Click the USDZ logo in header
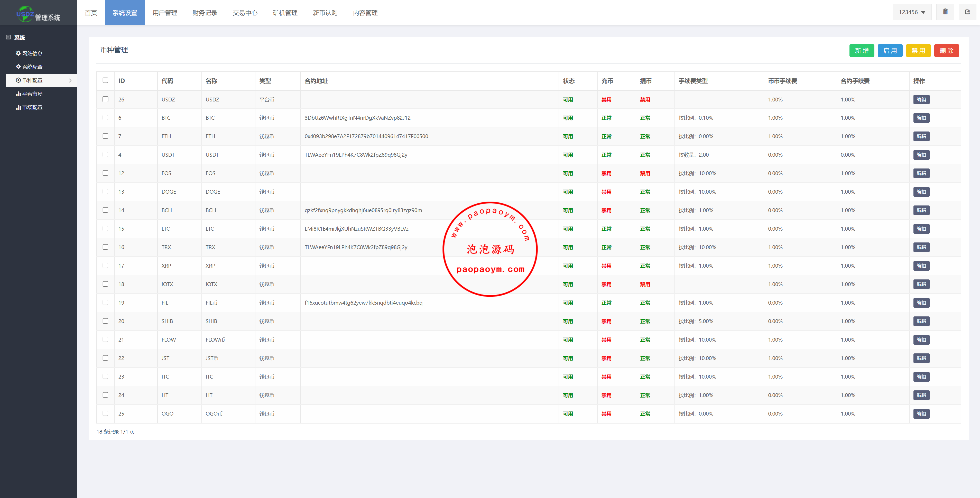 click(25, 14)
